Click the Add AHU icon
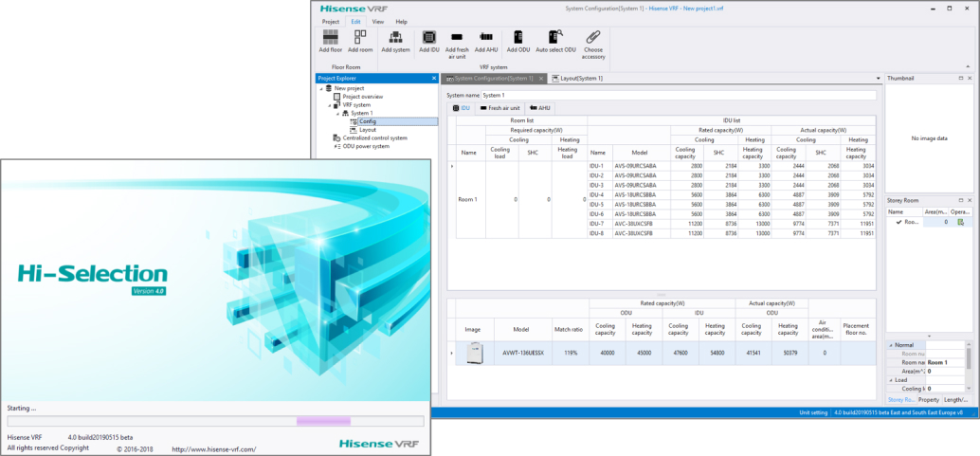 (485, 37)
